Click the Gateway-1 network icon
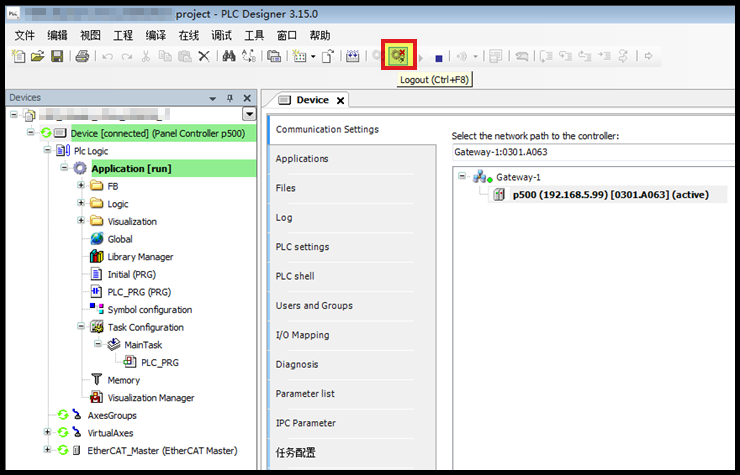The height and width of the screenshot is (475, 740). pyautogui.click(x=482, y=177)
